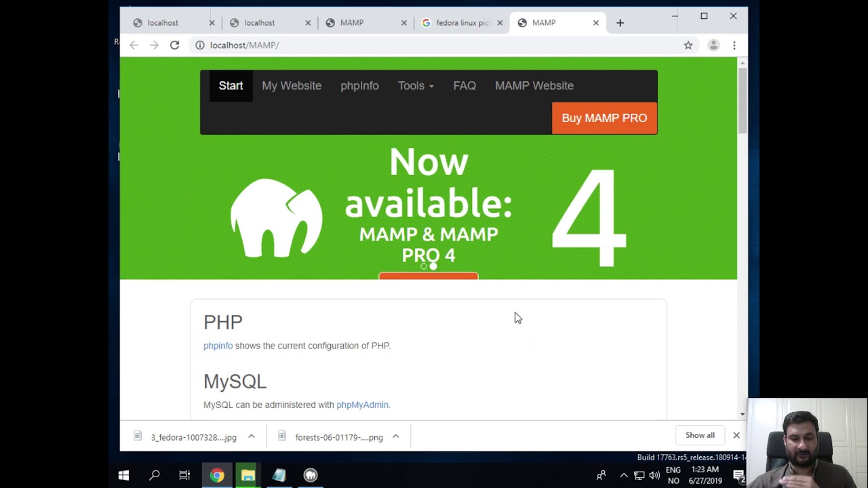The height and width of the screenshot is (488, 868).
Task: Open a new browser tab
Action: point(620,22)
